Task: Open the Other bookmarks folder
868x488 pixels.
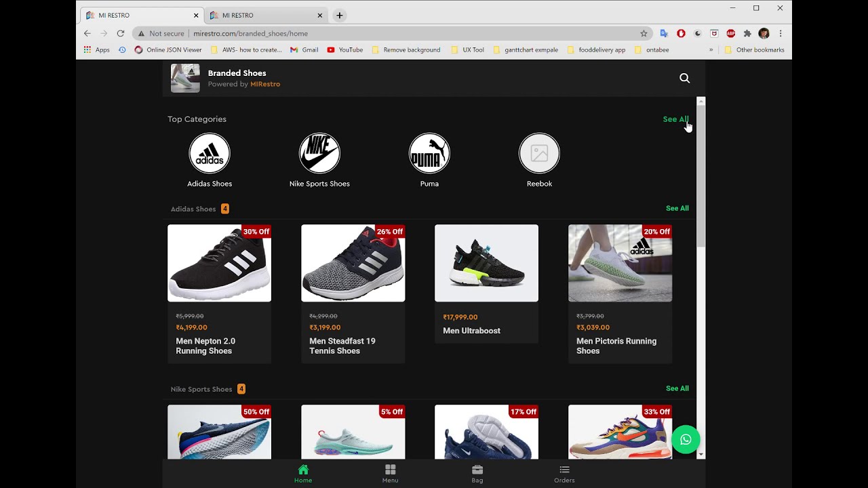Action: (754, 49)
